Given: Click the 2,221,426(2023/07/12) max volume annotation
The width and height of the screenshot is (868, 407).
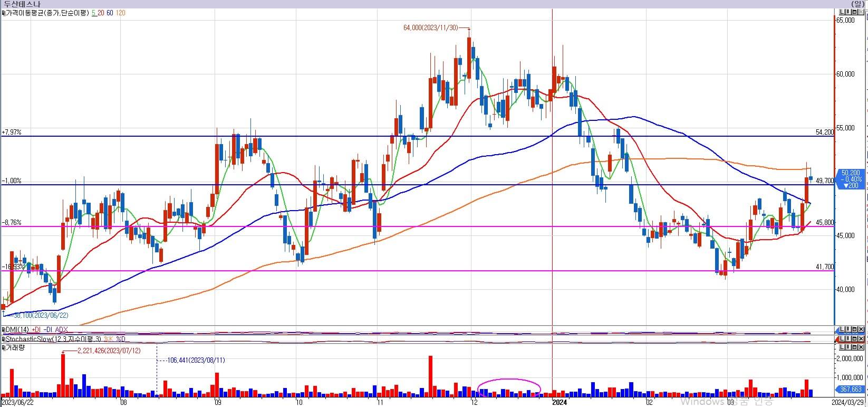Looking at the screenshot, I should point(109,351).
